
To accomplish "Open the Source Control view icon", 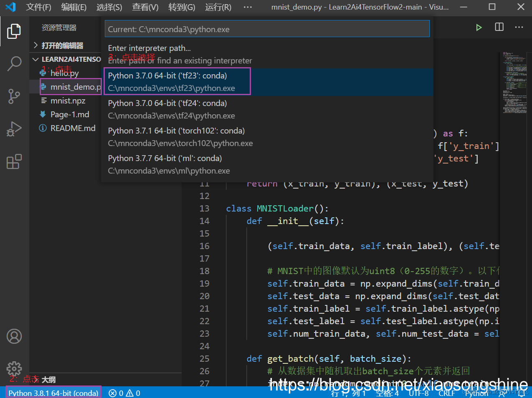I will coord(14,96).
